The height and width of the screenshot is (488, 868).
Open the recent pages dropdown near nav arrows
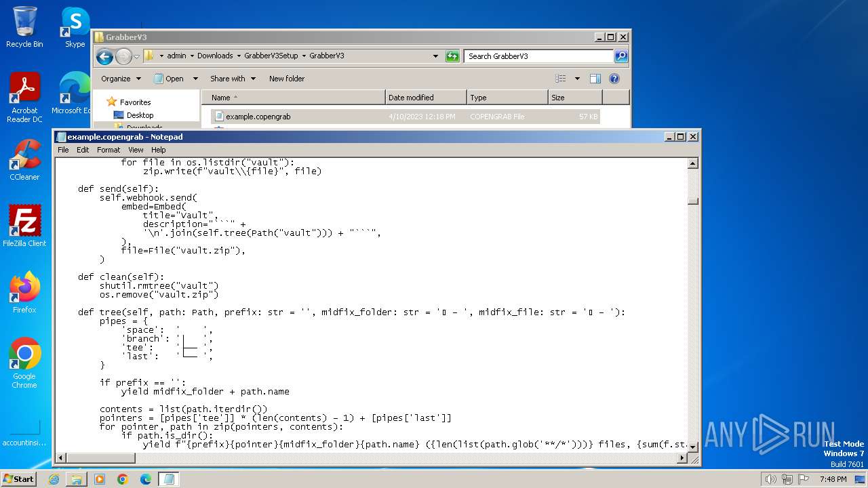point(136,56)
